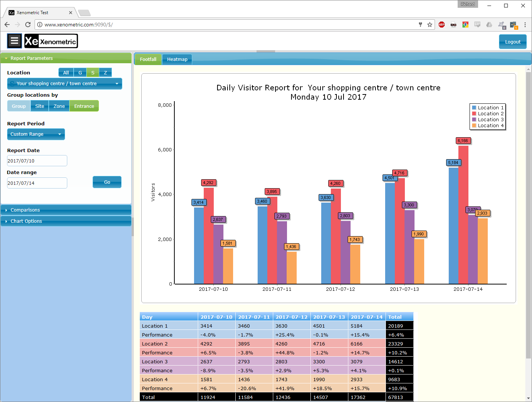
Task: Filter locations by S (site)
Action: (93, 73)
